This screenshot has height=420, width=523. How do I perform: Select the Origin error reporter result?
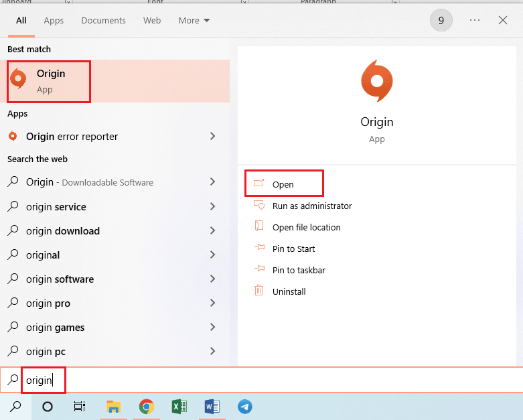pyautogui.click(x=115, y=136)
